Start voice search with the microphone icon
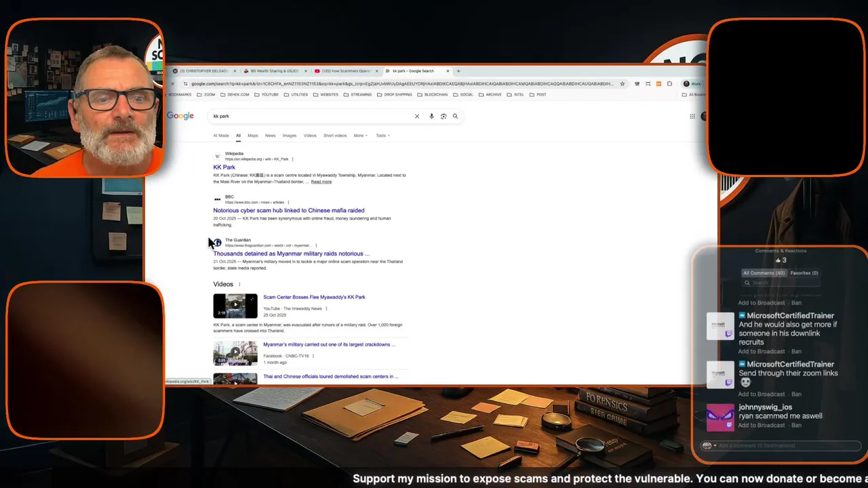The image size is (868, 488). 431,116
